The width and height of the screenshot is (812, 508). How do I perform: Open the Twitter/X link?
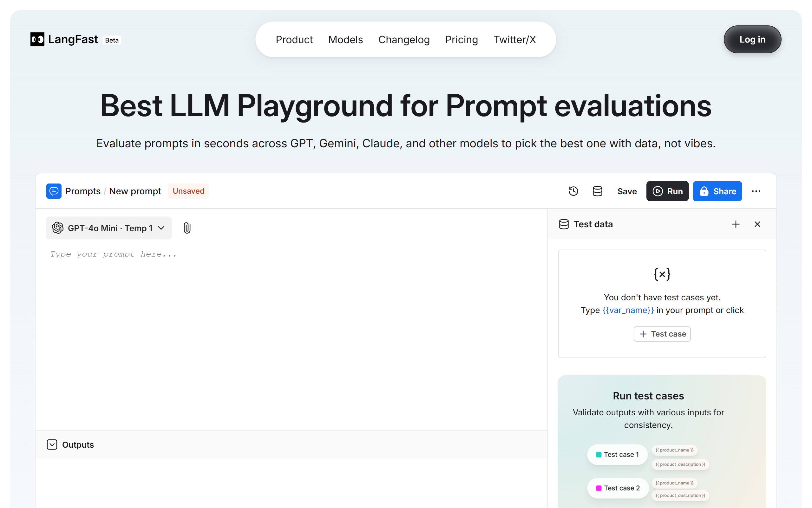click(515, 40)
